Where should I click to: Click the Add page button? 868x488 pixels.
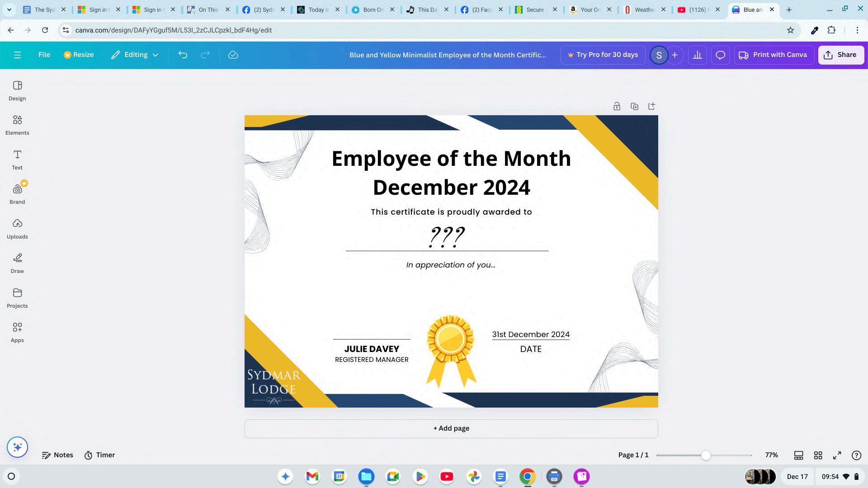(451, 428)
